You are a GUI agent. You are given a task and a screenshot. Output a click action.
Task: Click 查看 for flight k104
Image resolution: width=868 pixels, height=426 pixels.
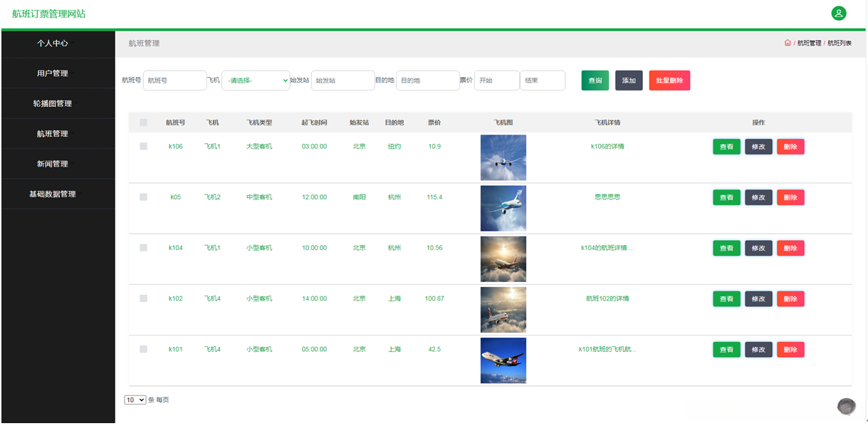pyautogui.click(x=726, y=248)
